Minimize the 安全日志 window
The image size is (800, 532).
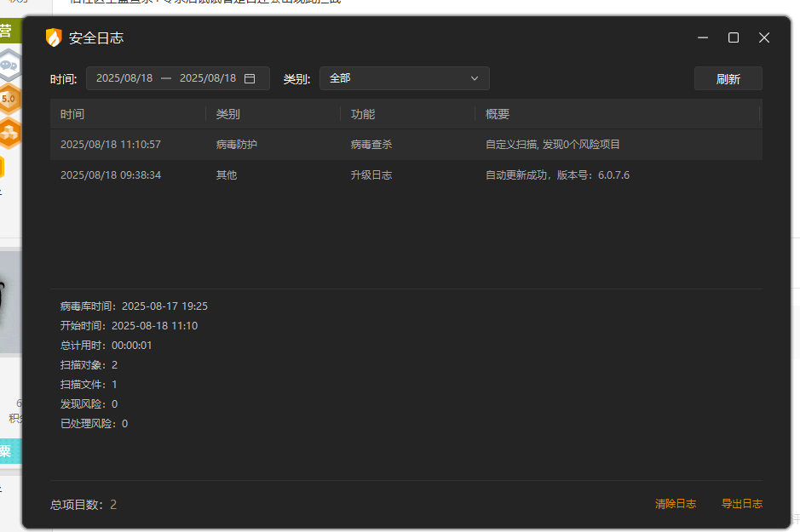click(x=703, y=37)
